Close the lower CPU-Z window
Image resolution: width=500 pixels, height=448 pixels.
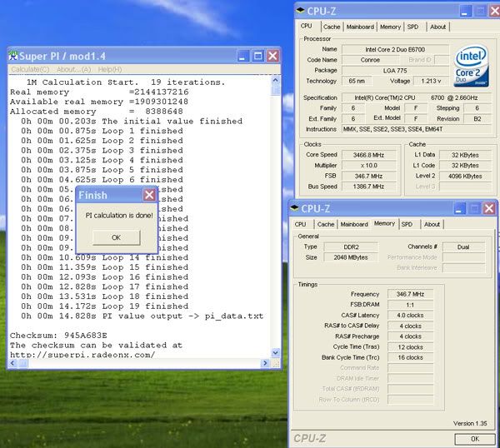[489, 208]
